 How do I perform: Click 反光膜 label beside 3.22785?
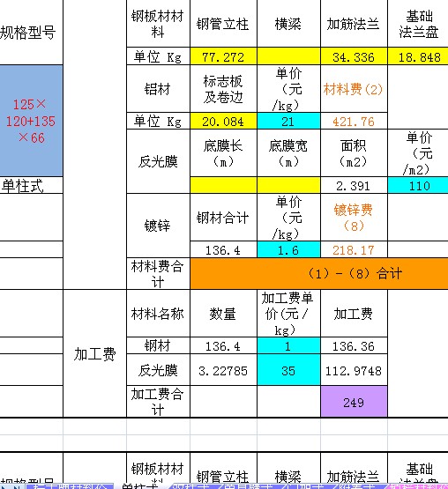point(158,370)
